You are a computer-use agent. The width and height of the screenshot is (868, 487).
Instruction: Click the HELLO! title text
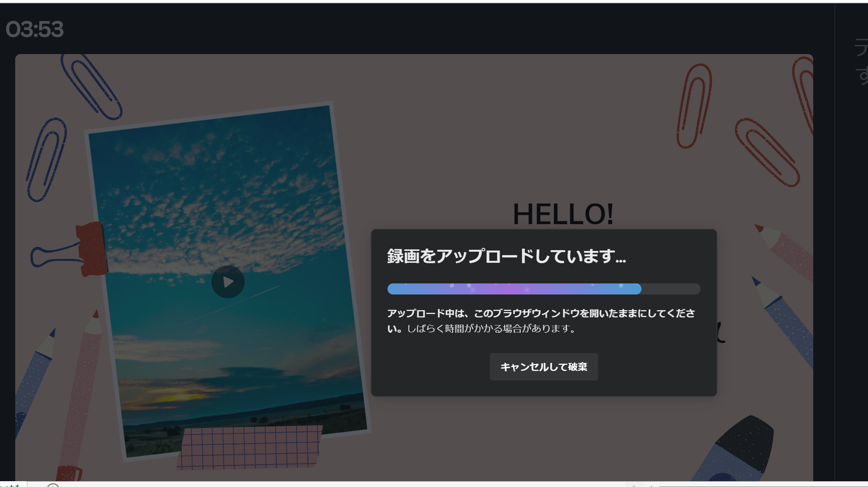pyautogui.click(x=563, y=214)
